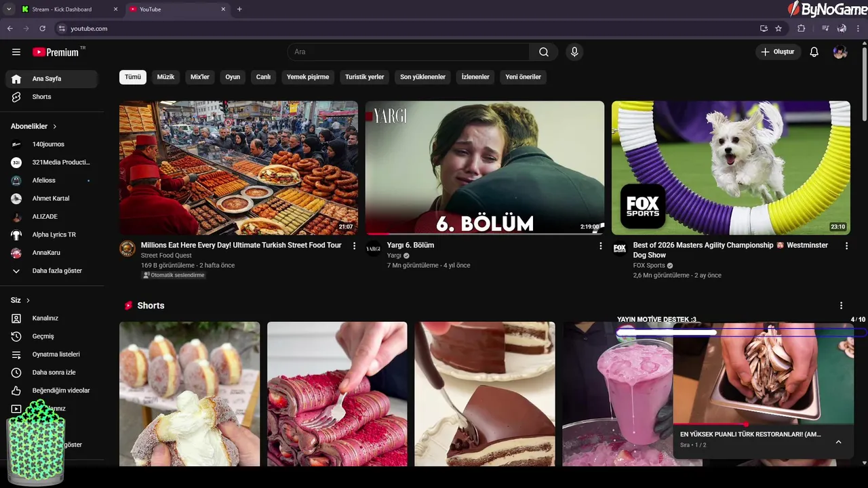Open the browser profile avatar
868x488 pixels.
click(x=842, y=28)
